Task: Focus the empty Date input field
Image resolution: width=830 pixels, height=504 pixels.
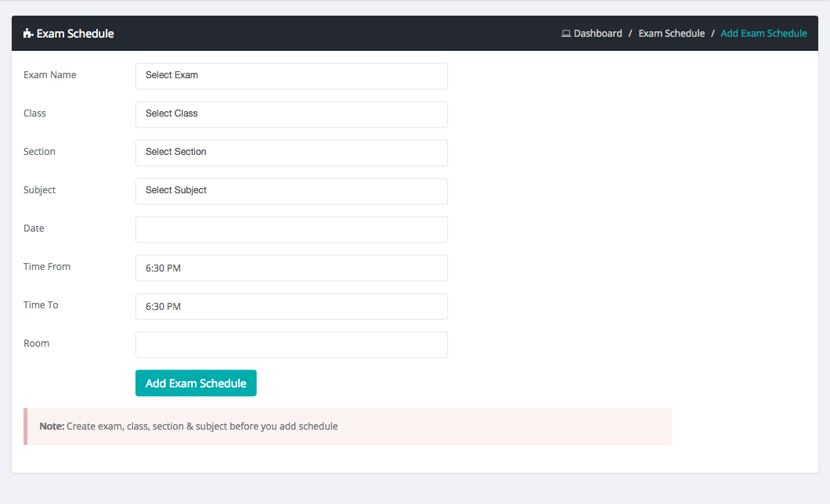Action: point(291,229)
